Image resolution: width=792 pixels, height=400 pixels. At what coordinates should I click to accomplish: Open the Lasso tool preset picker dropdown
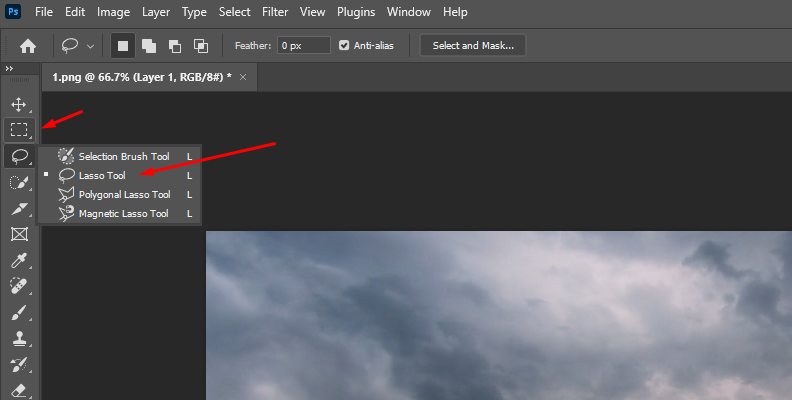(x=78, y=46)
